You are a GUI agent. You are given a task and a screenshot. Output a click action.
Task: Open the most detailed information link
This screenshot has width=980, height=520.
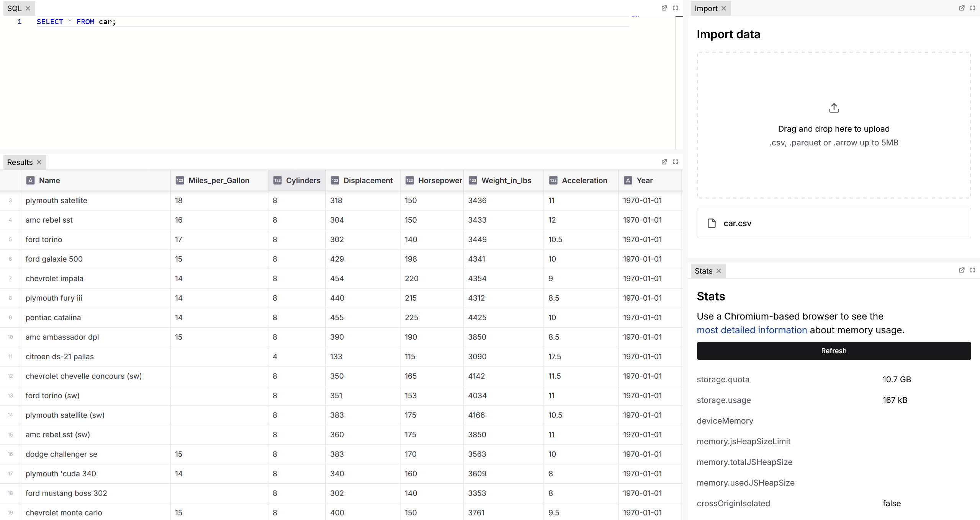point(751,330)
